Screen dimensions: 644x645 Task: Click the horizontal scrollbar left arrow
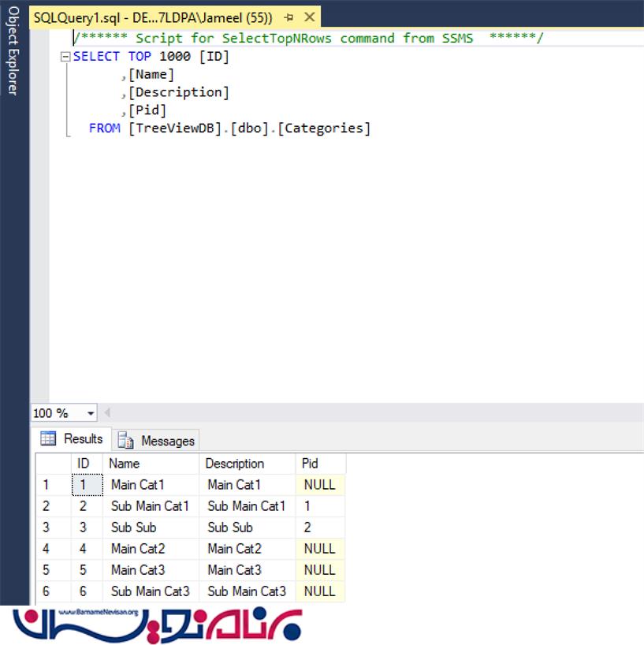[107, 412]
